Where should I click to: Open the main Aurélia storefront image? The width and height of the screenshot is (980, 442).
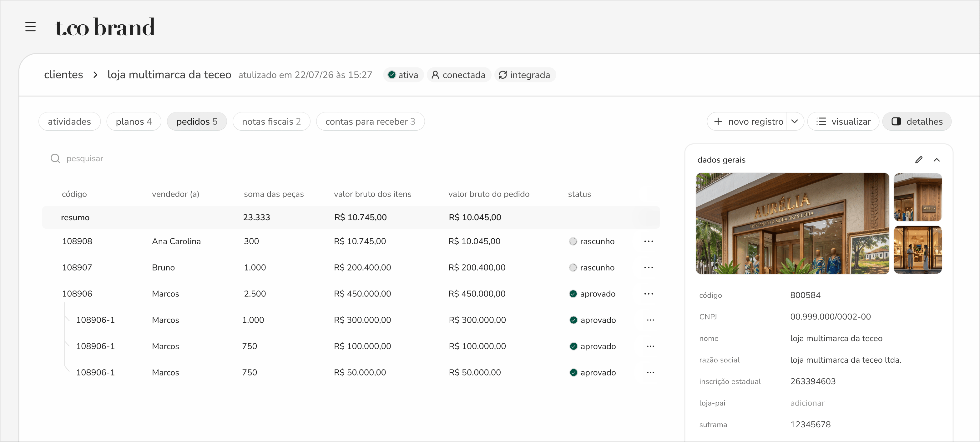point(792,223)
